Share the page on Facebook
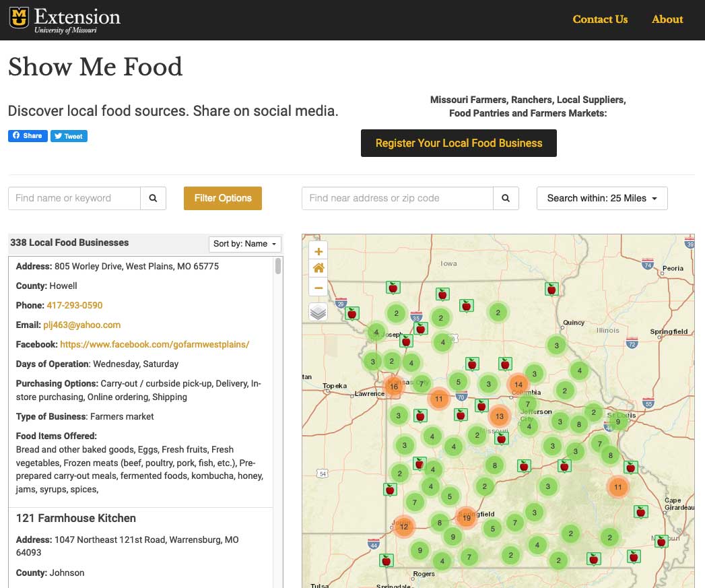This screenshot has width=705, height=588. 28,135
